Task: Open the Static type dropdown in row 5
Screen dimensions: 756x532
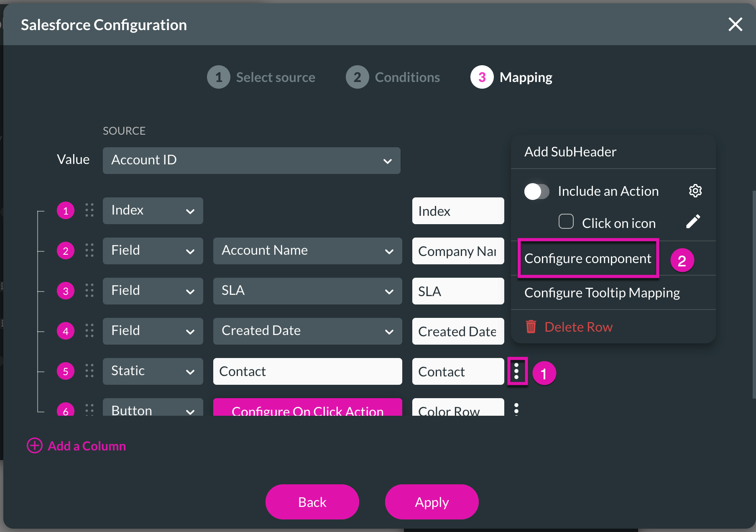Action: [x=153, y=371]
